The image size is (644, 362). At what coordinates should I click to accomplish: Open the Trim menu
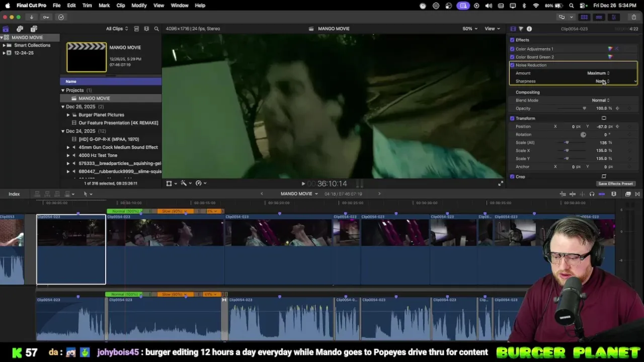(x=87, y=6)
